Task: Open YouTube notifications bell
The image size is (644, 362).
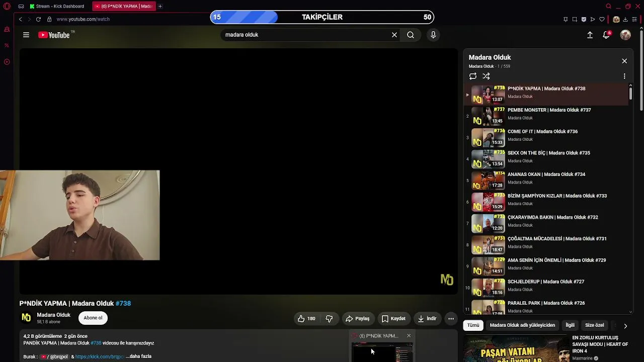Action: click(607, 35)
